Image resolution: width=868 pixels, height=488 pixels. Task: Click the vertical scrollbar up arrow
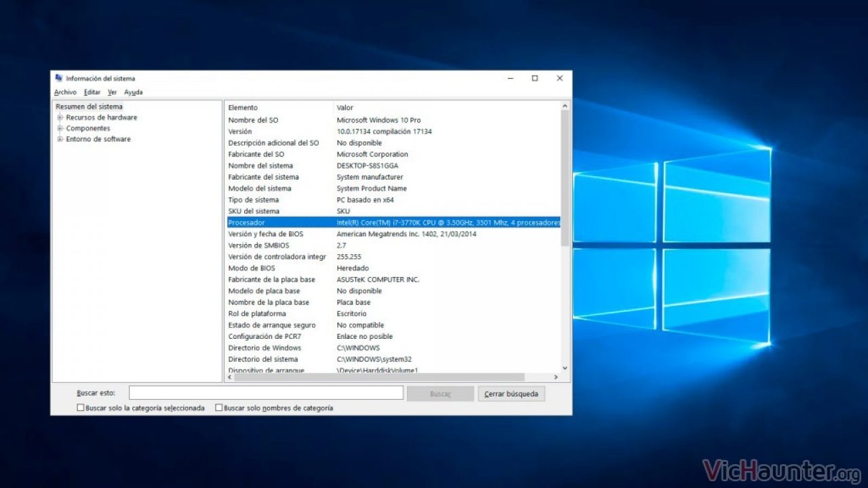565,106
